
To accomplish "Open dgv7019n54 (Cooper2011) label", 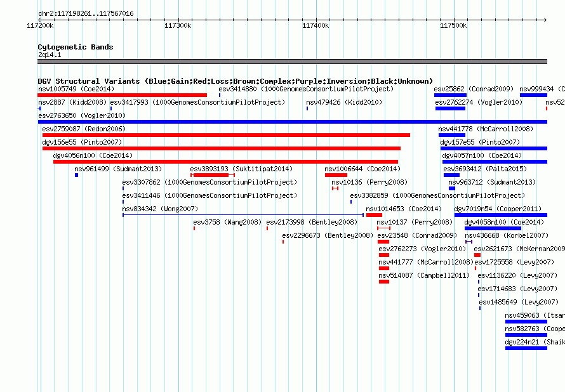I will 498,209.
